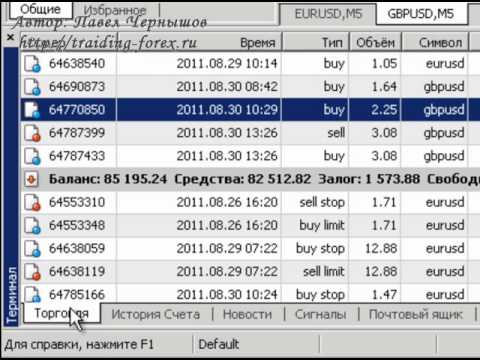Click the sell limit icon for 64638119
The width and height of the screenshot is (480, 360).
point(32,272)
